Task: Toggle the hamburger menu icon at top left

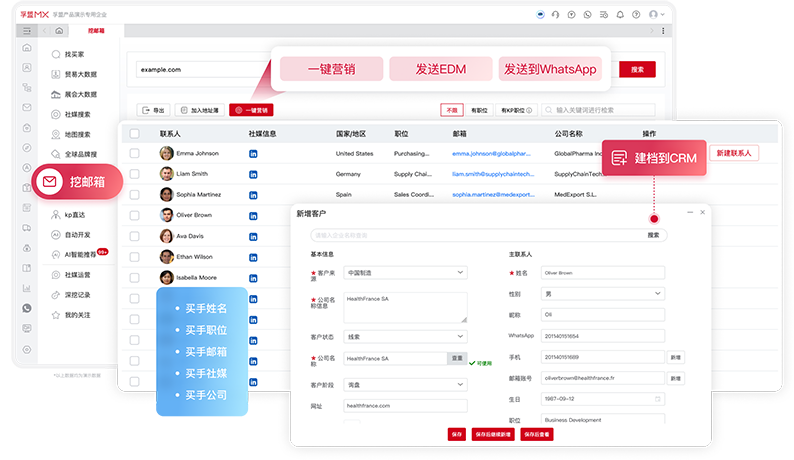Action: point(27,31)
